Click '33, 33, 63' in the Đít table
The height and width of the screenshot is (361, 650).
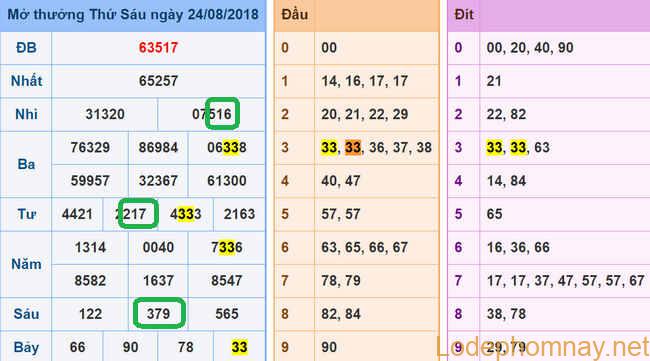point(518,147)
